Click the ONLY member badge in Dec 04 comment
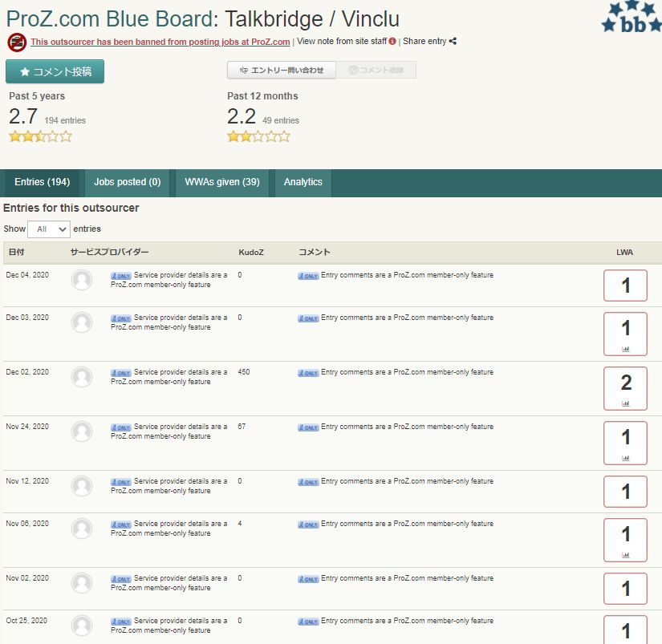The image size is (662, 644). tap(308, 276)
